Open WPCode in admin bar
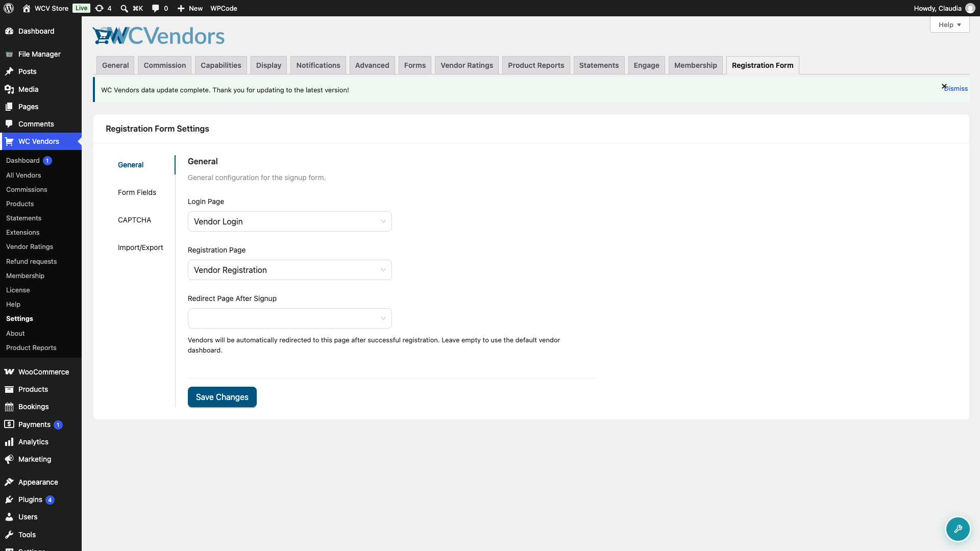Viewport: 980px width, 551px height. click(224, 8)
